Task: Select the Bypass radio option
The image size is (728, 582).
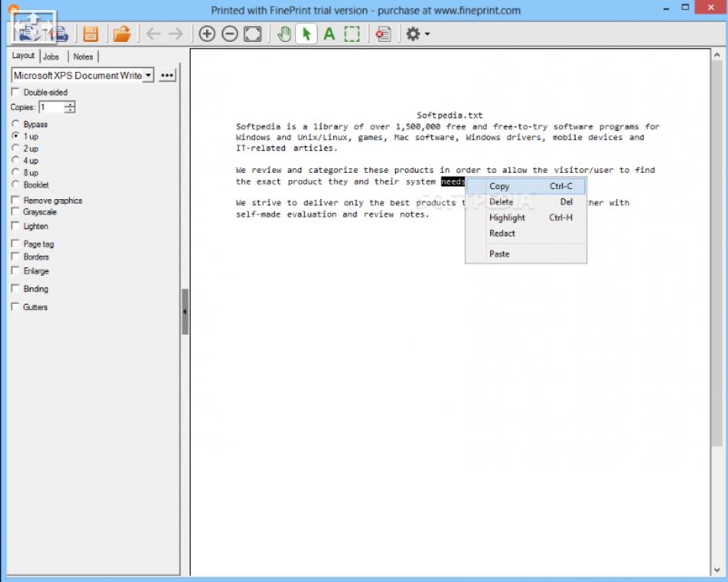Action: pyautogui.click(x=15, y=124)
